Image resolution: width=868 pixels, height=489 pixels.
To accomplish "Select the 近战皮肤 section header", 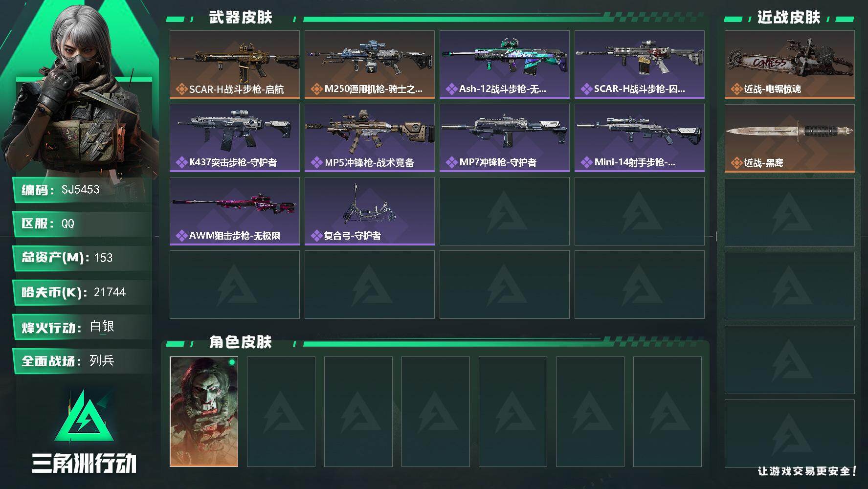I will pyautogui.click(x=789, y=18).
